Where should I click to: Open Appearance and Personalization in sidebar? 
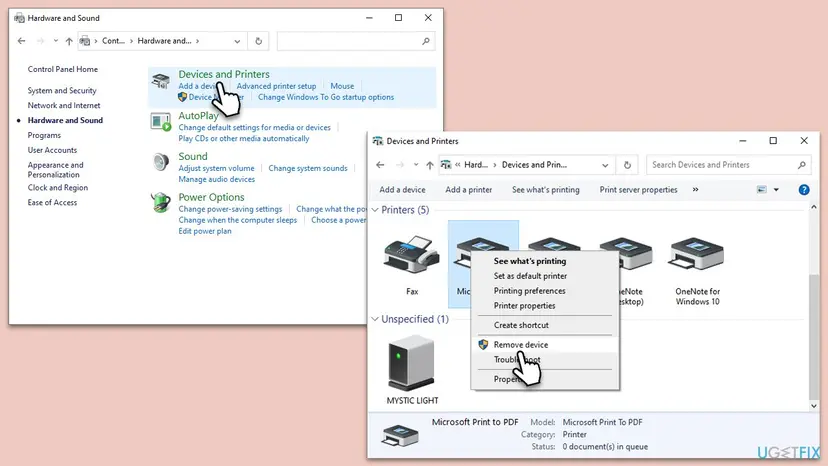click(55, 170)
